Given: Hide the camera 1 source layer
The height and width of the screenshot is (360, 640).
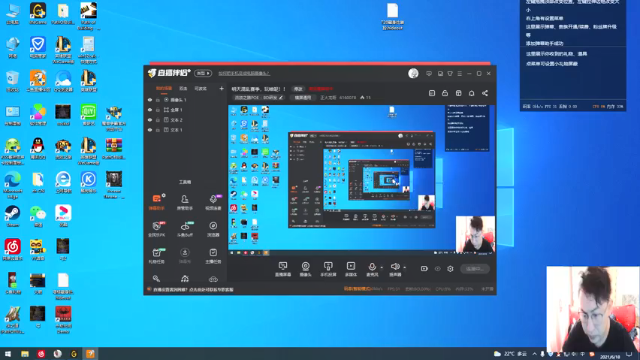Looking at the screenshot, I should (x=150, y=100).
